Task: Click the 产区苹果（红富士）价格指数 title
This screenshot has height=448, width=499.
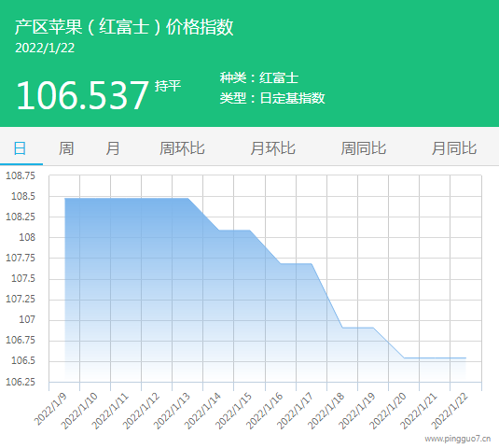Action: coord(124,27)
